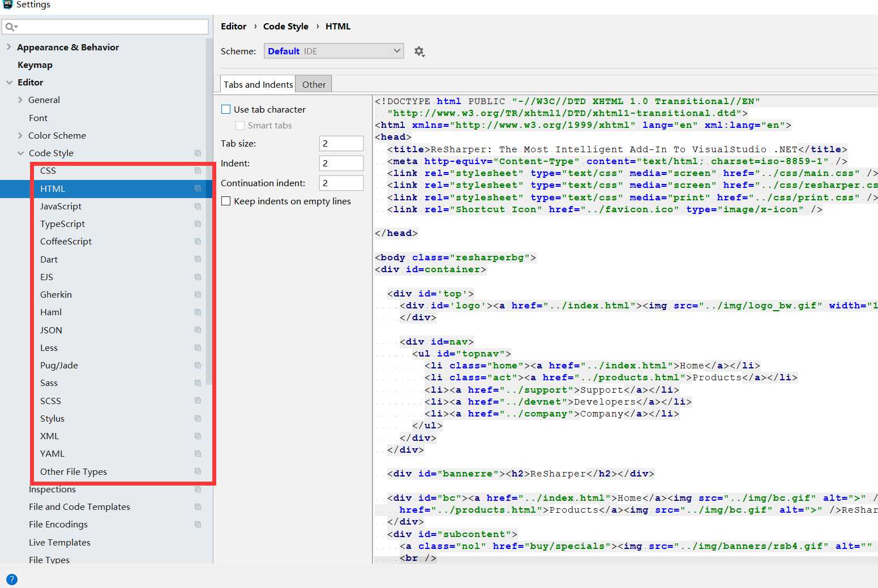This screenshot has width=878, height=588.
Task: Click copy icon on File Encodings row
Action: (198, 524)
